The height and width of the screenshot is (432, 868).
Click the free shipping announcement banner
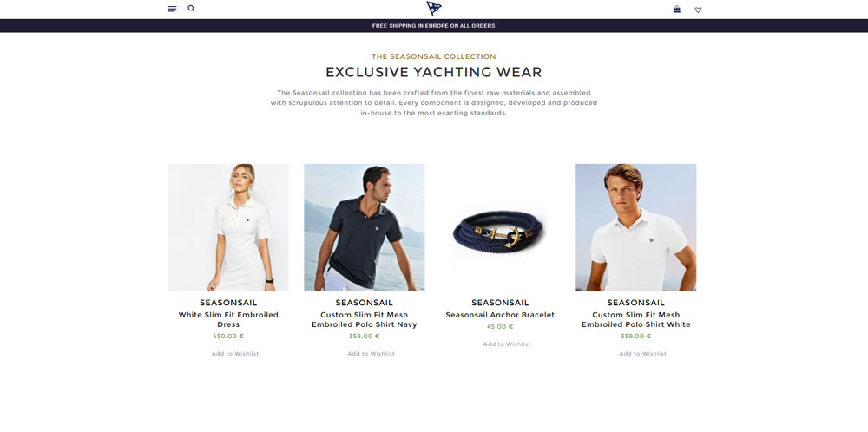(434, 26)
